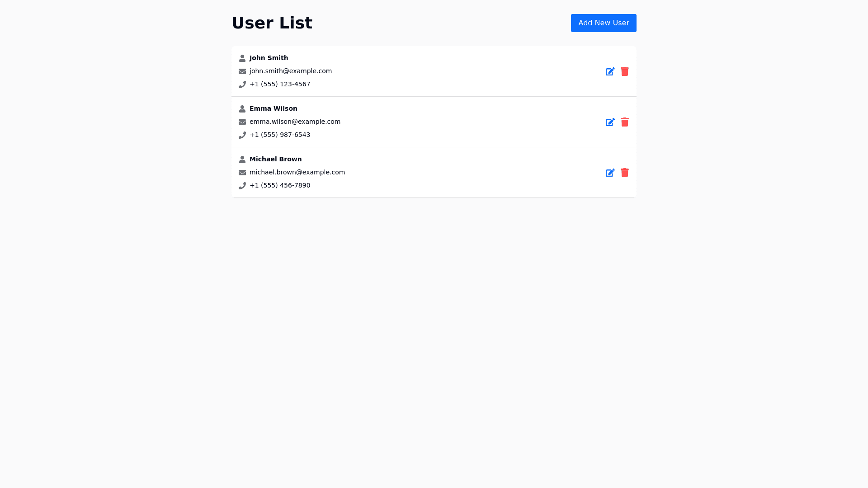
Task: Edit Michael Brown's details
Action: [610, 173]
